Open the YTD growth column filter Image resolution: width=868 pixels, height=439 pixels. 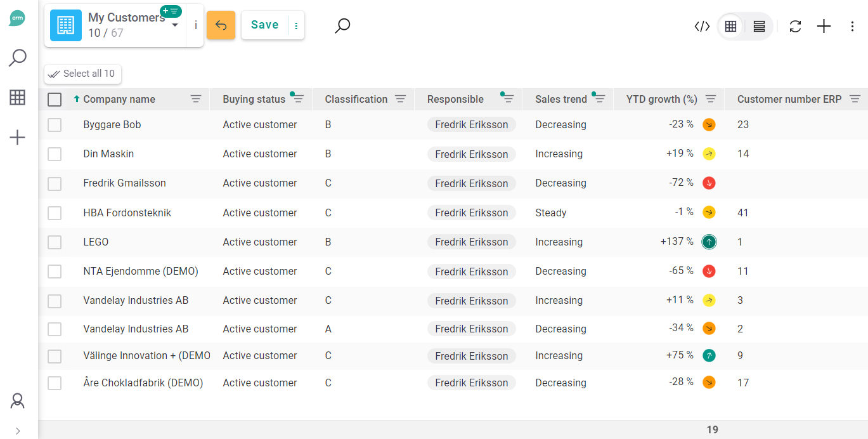pos(711,99)
